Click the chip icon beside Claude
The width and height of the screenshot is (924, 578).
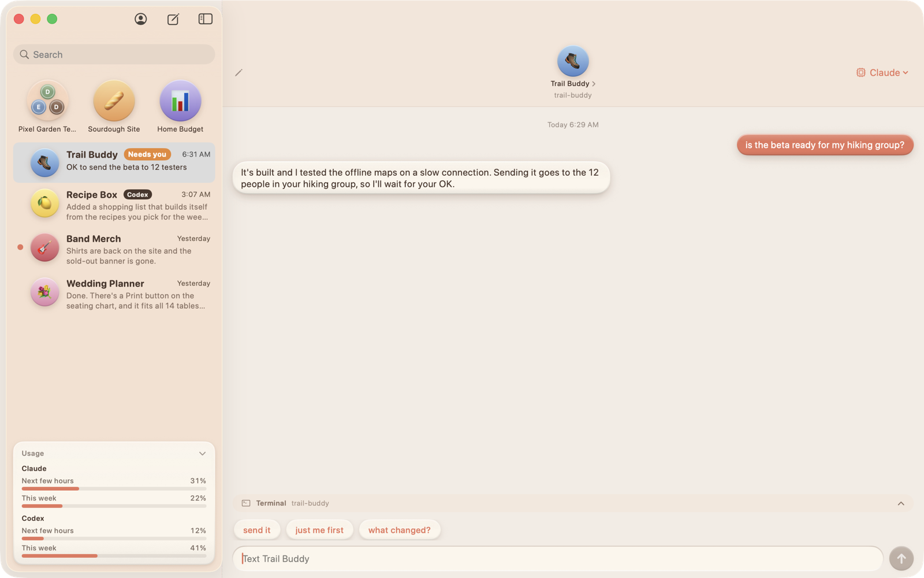860,72
